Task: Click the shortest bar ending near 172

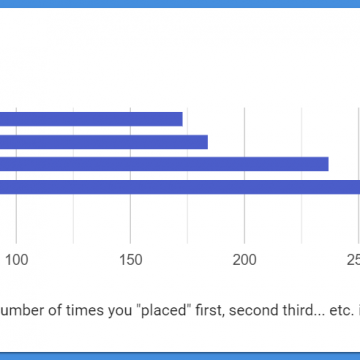Action: (x=91, y=119)
